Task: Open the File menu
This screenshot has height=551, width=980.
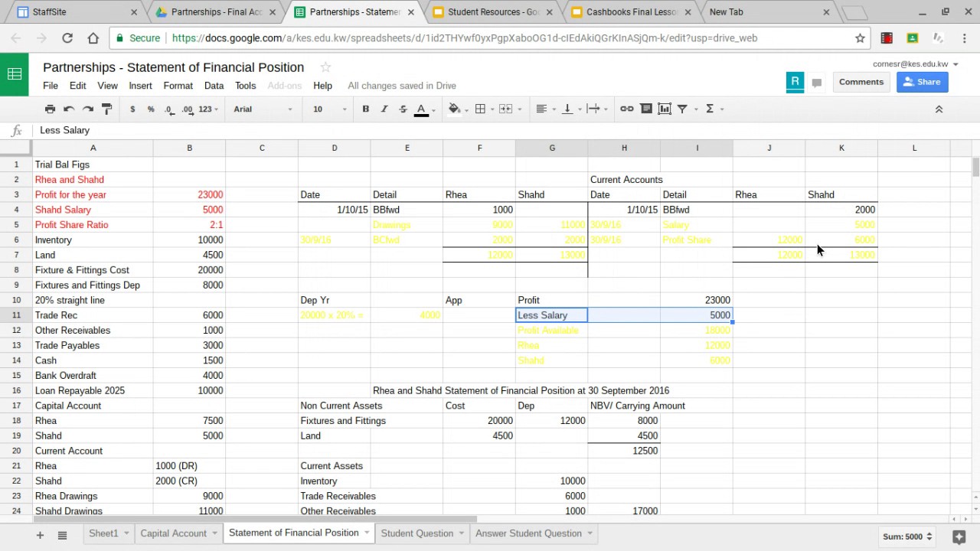Action: (x=51, y=86)
